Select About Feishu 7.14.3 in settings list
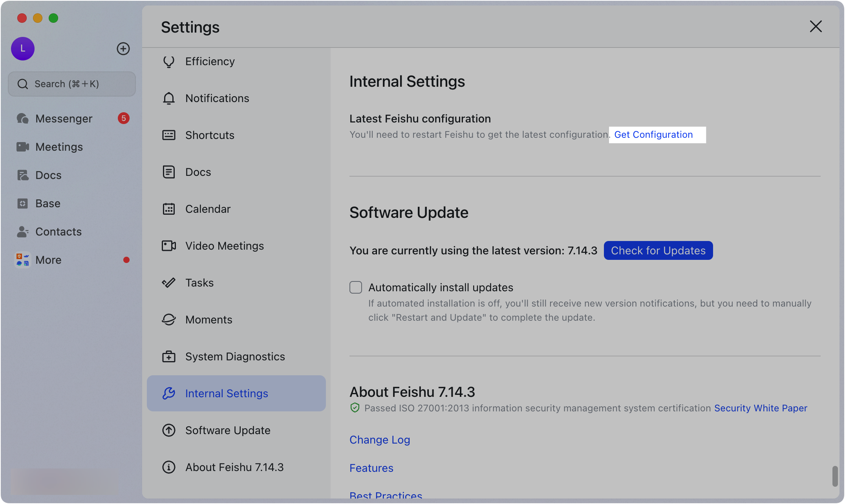 [x=234, y=467]
